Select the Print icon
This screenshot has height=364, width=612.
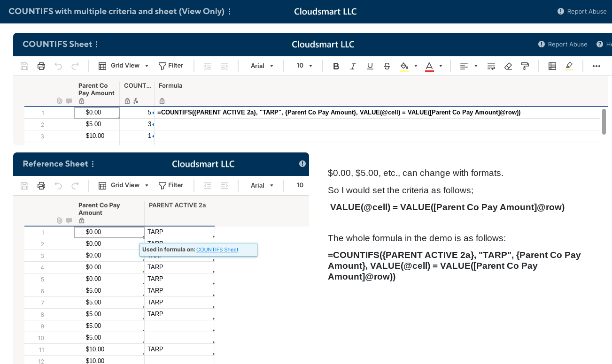[x=41, y=66]
